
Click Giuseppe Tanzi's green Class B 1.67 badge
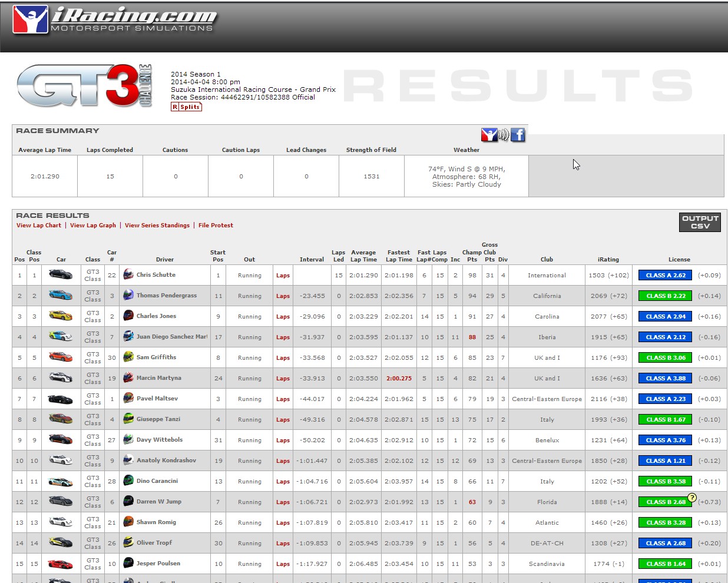click(666, 419)
